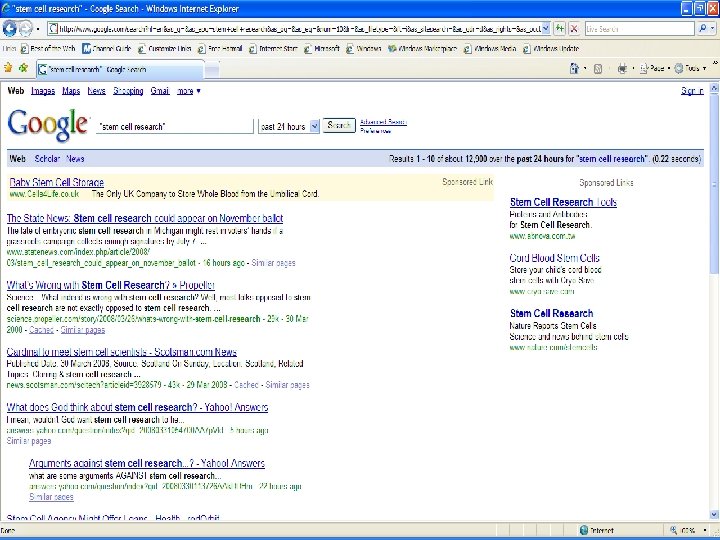Open Windows Update links bar item
This screenshot has width=720, height=540.
point(551,48)
